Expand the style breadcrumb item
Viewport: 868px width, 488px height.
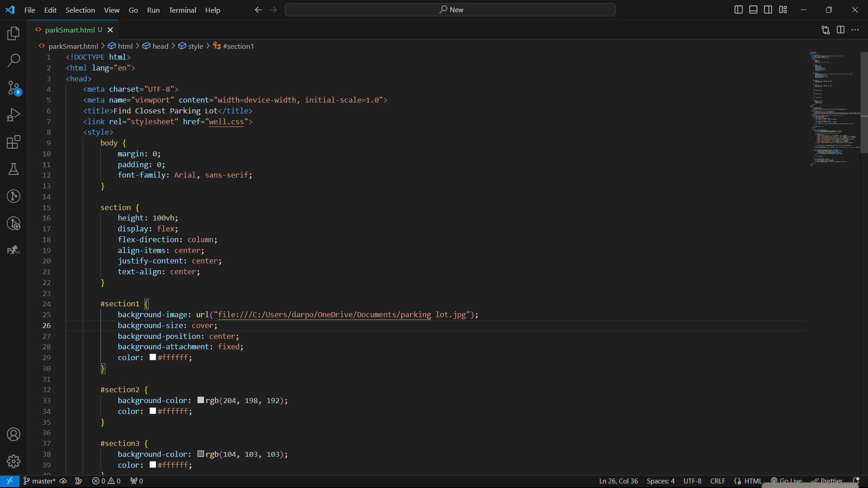coord(195,46)
